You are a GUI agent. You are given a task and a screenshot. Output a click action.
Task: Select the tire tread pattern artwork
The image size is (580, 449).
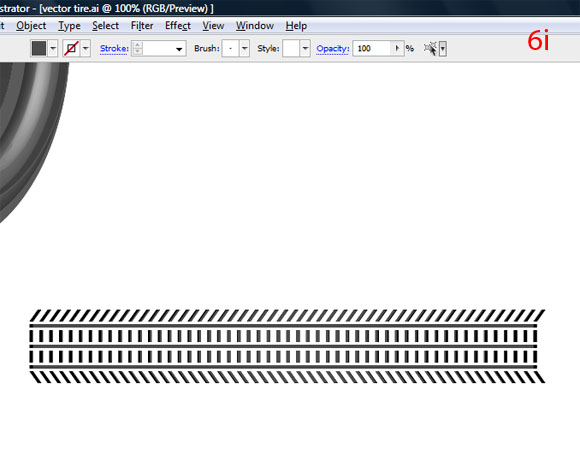tap(287, 346)
